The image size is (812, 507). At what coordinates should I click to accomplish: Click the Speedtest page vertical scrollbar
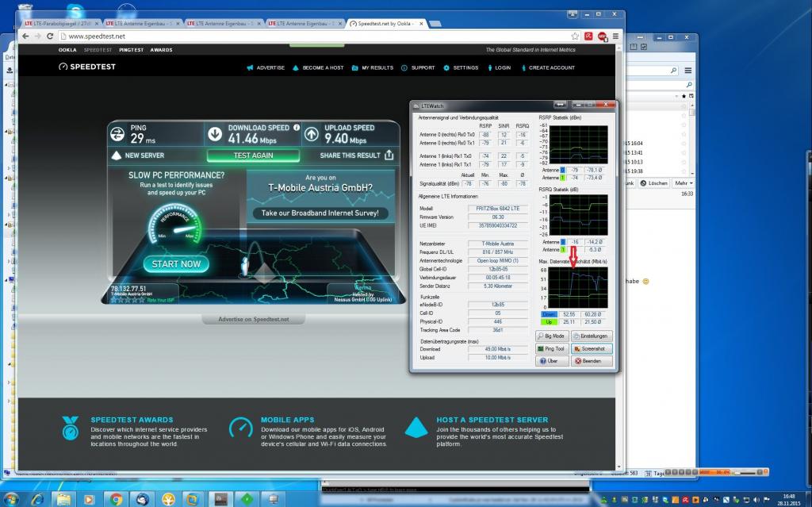(619, 257)
